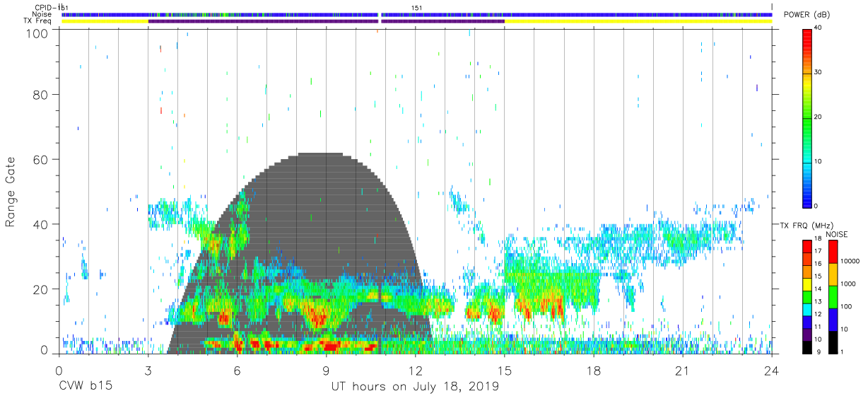This screenshot has height=401, width=868.
Task: Click the 'Range Gate' vertical axis label
Action: (x=11, y=192)
